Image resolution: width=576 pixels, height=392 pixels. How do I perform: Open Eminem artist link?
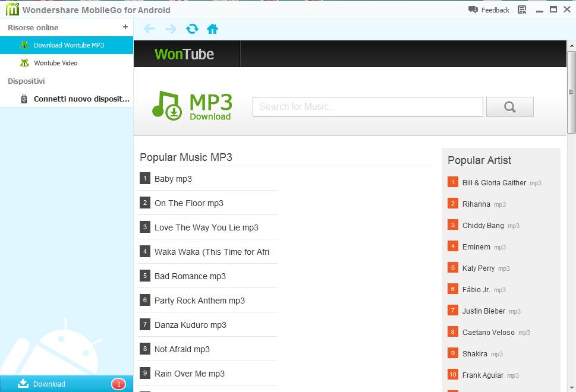point(476,247)
